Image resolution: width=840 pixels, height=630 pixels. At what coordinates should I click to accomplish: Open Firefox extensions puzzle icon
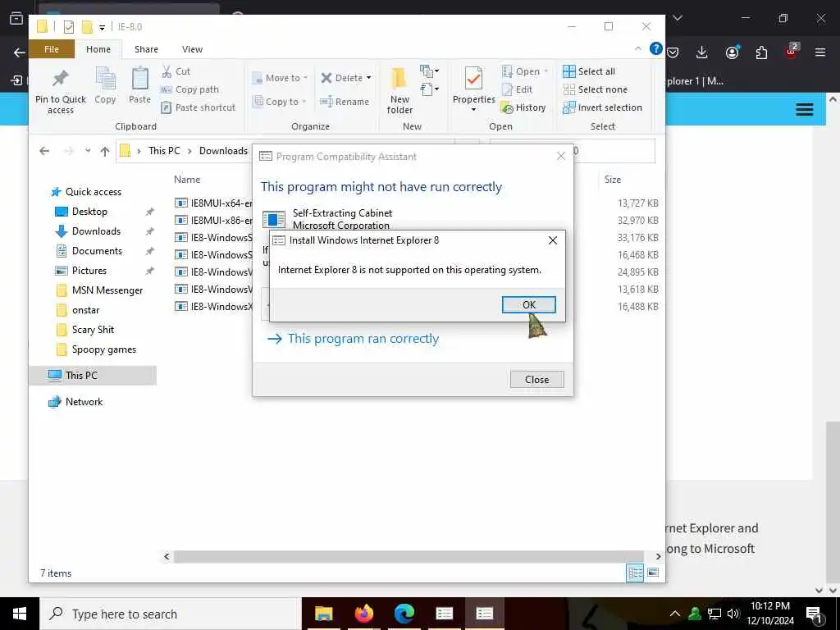point(761,52)
